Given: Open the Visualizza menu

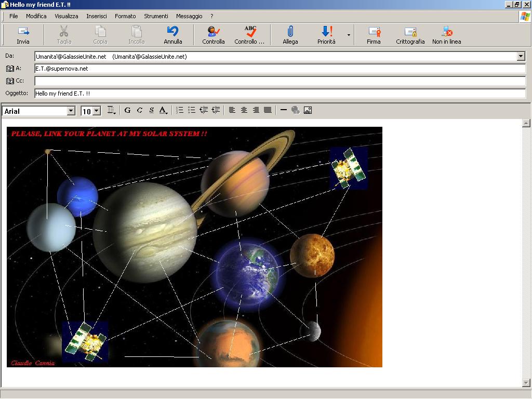Looking at the screenshot, I should (66, 16).
